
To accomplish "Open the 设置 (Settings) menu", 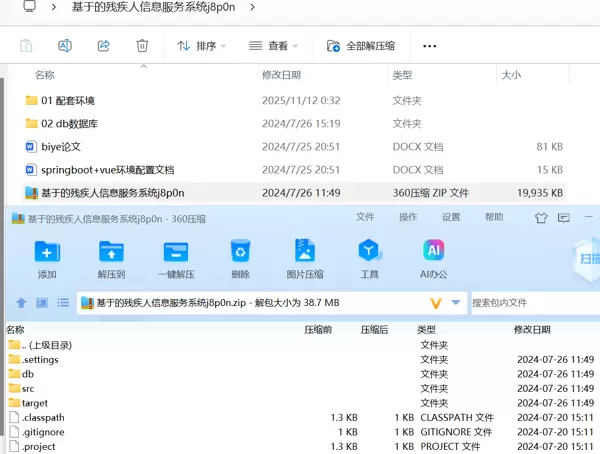I will click(x=451, y=217).
